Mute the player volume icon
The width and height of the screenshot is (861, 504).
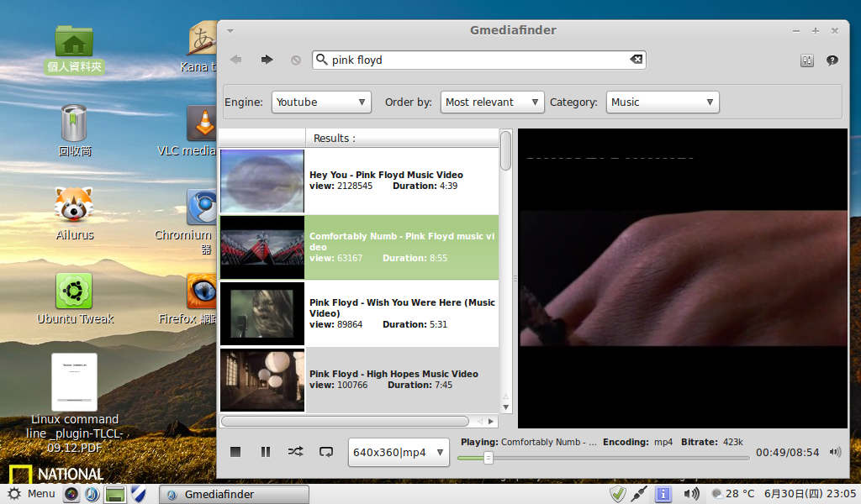click(x=835, y=452)
